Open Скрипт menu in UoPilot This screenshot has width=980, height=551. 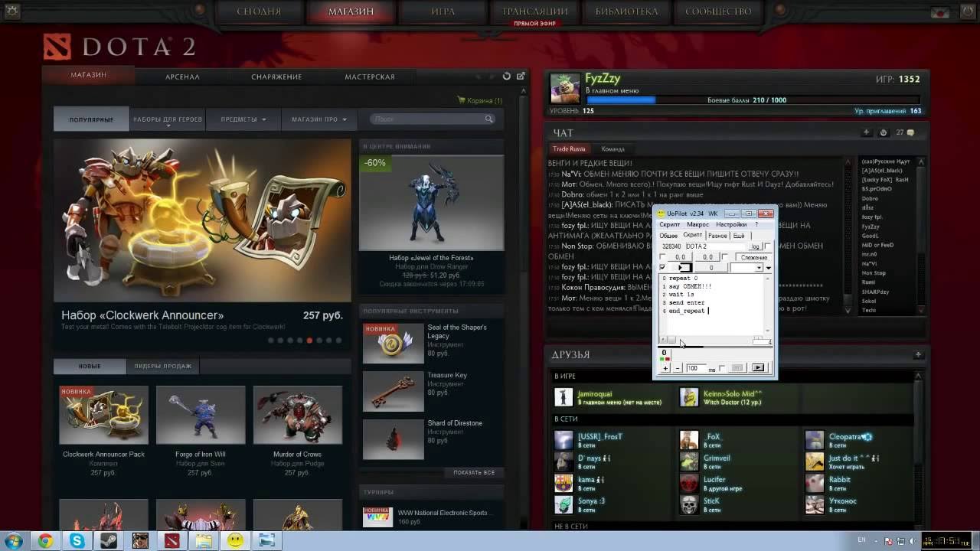click(x=670, y=224)
